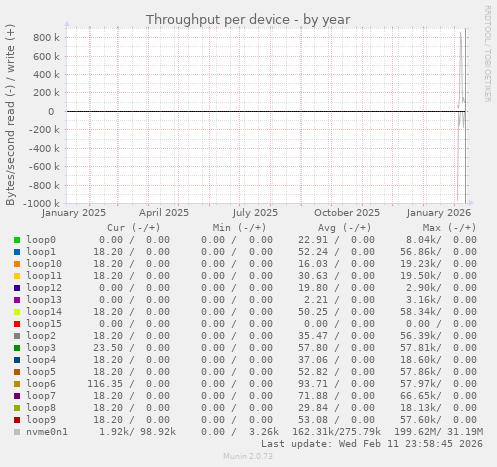Select the loop11 device label
497x467 pixels.
(44, 276)
